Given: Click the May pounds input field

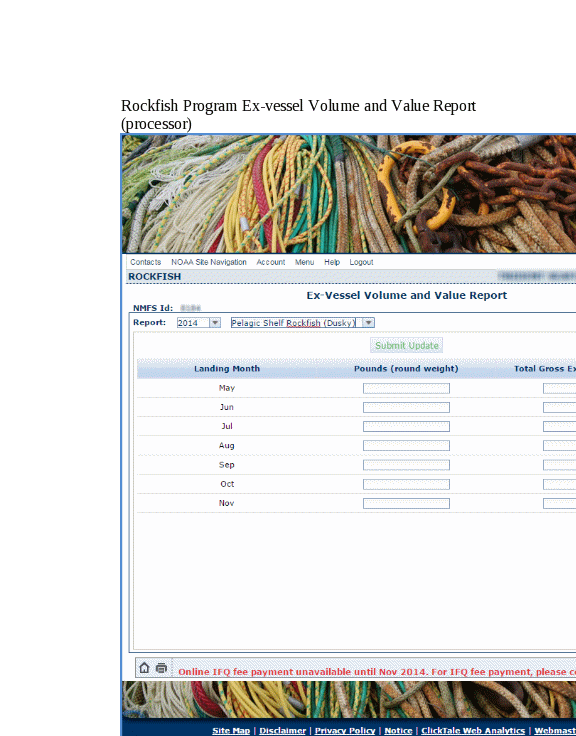Looking at the screenshot, I should pyautogui.click(x=406, y=388).
